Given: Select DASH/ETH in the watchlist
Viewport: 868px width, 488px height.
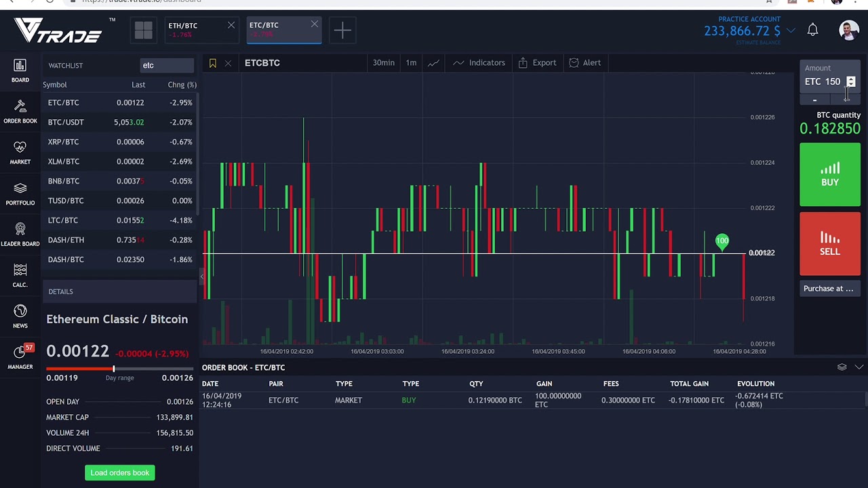Looking at the screenshot, I should click(119, 241).
